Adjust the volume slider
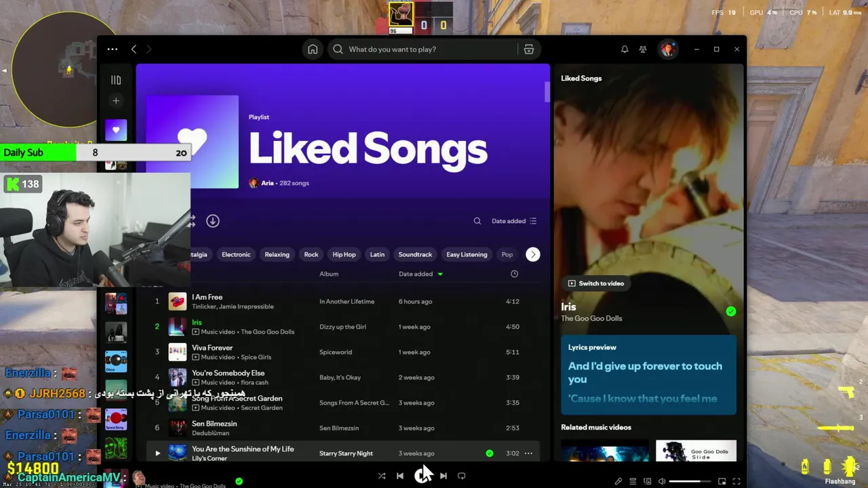The image size is (868, 488). pos(690,481)
